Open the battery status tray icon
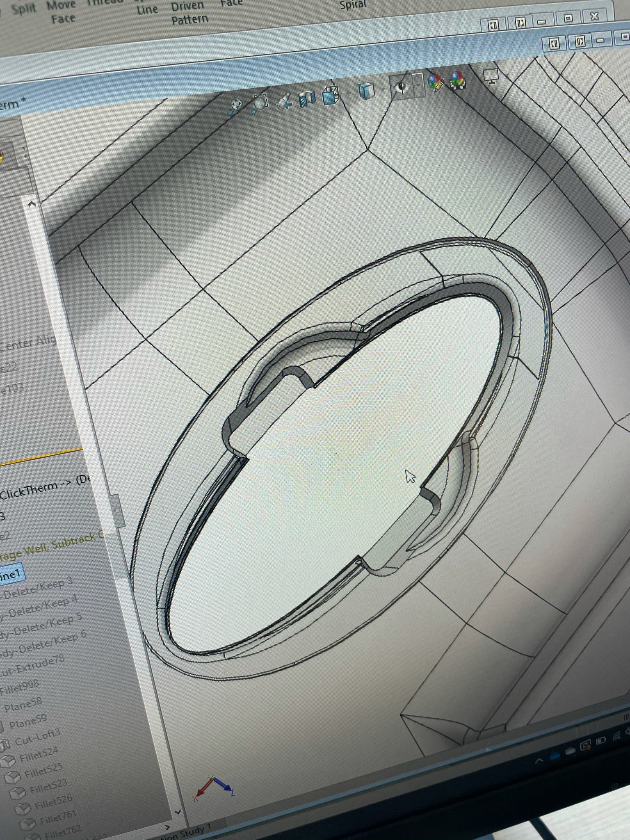 point(600,741)
